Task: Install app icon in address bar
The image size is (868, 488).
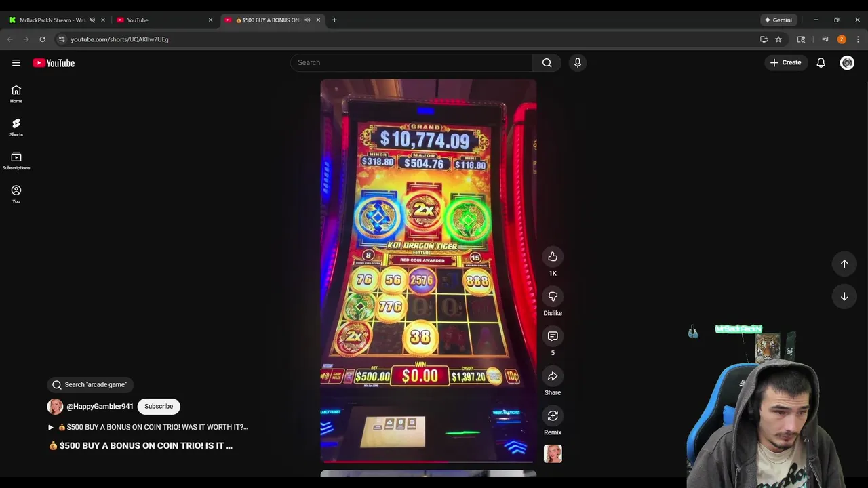Action: pyautogui.click(x=764, y=39)
